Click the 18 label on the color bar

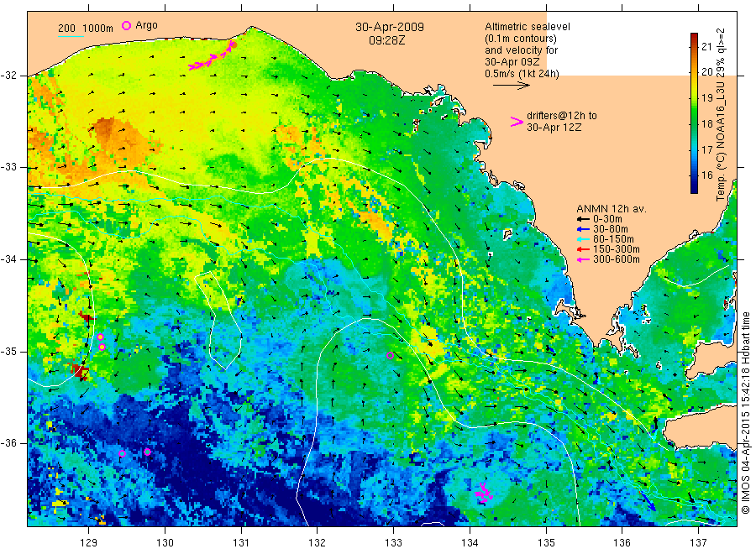(706, 123)
